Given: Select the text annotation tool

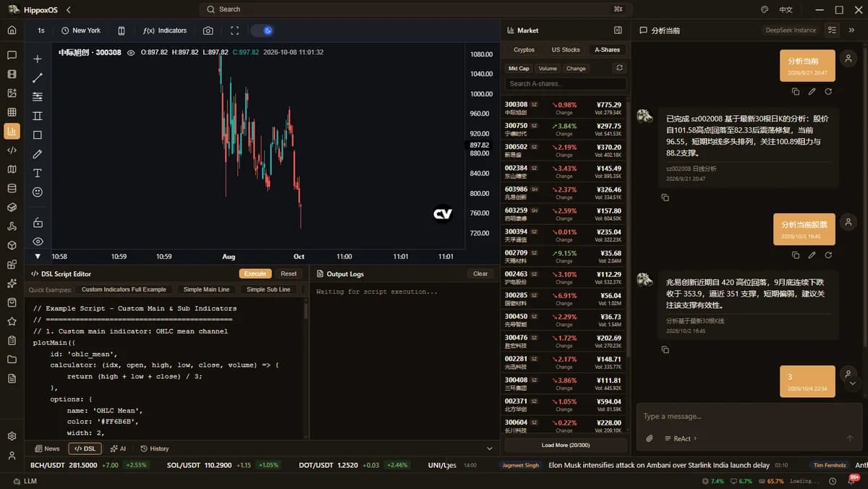Looking at the screenshot, I should [x=38, y=173].
